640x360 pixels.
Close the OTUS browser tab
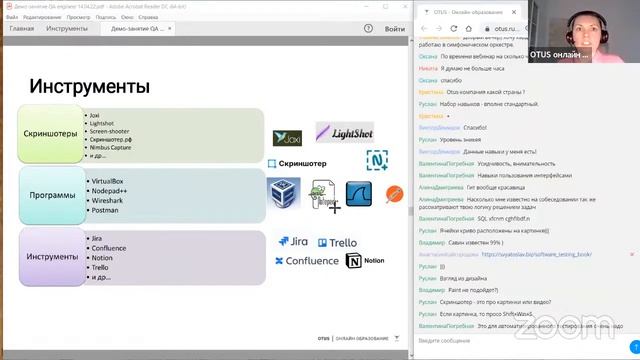tap(514, 12)
